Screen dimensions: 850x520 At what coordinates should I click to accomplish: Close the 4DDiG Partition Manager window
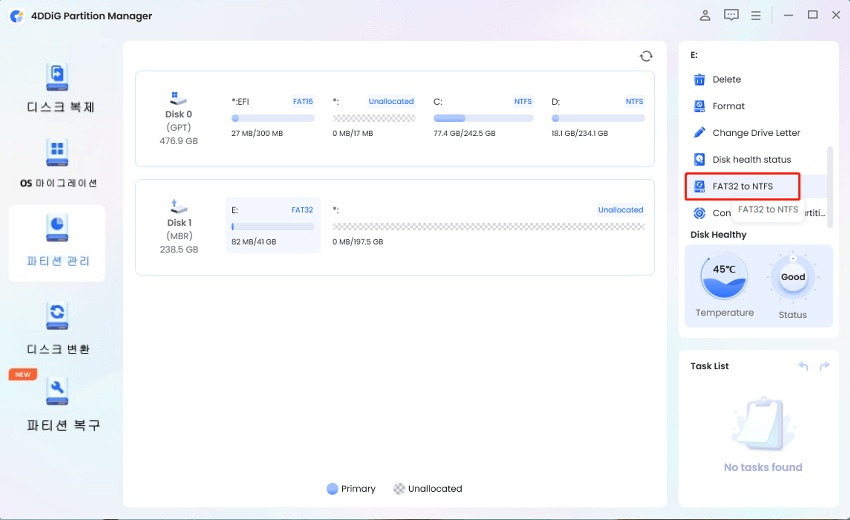tap(836, 15)
